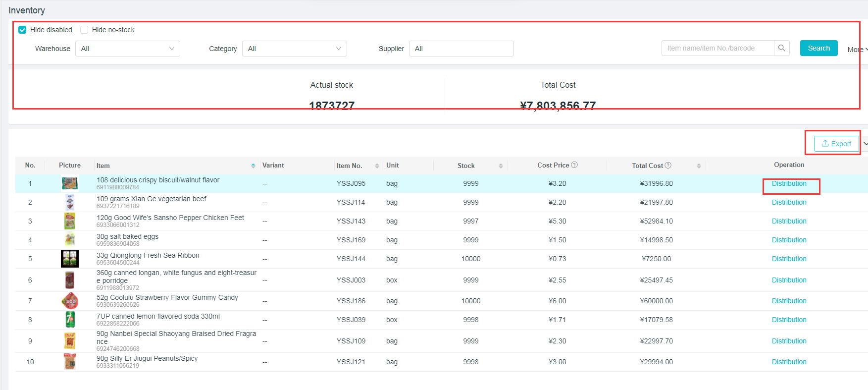Open Distribution for Strawberry Gummy Candy

click(x=789, y=301)
